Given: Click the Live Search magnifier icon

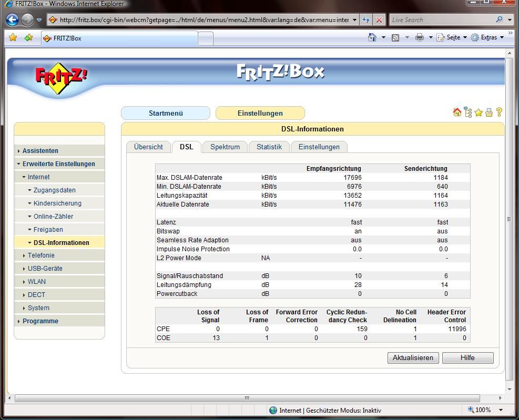Looking at the screenshot, I should (x=499, y=19).
